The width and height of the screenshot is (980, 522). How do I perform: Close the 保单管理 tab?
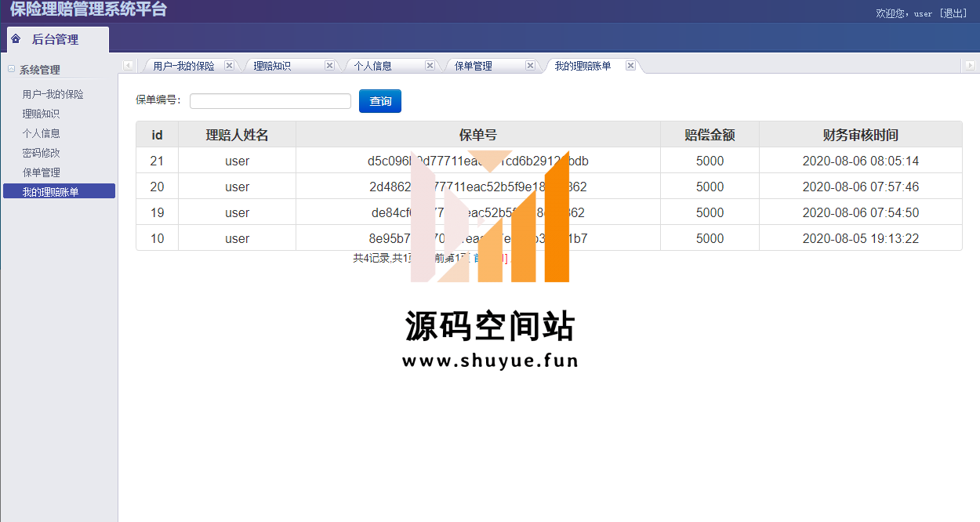tap(530, 66)
